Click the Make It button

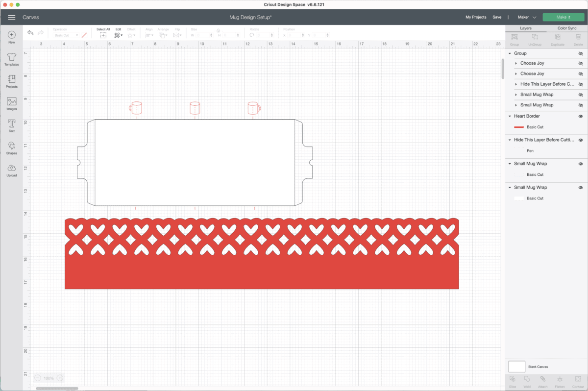pos(563,17)
